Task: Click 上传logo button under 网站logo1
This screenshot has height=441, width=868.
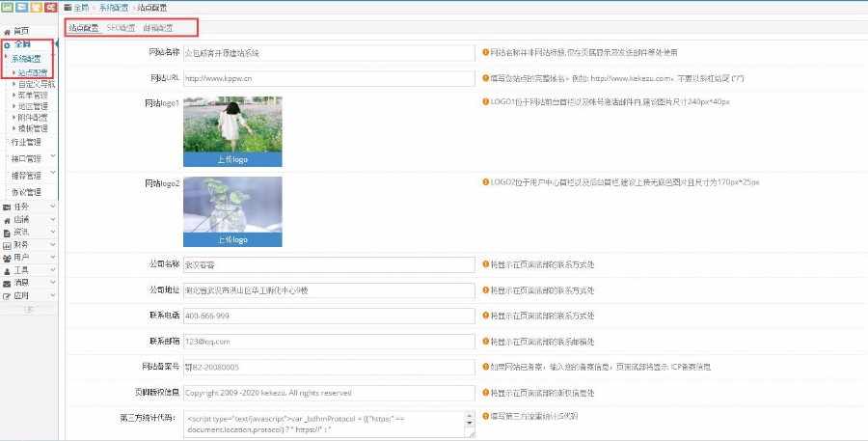Action: pyautogui.click(x=232, y=159)
